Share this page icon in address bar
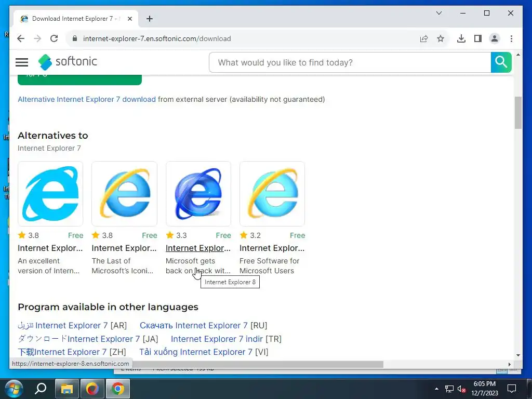This screenshot has width=532, height=399. (424, 38)
